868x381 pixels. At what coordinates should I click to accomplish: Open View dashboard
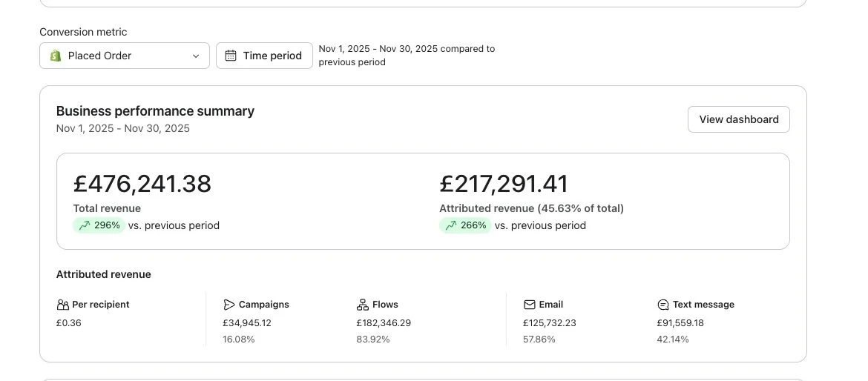click(738, 119)
